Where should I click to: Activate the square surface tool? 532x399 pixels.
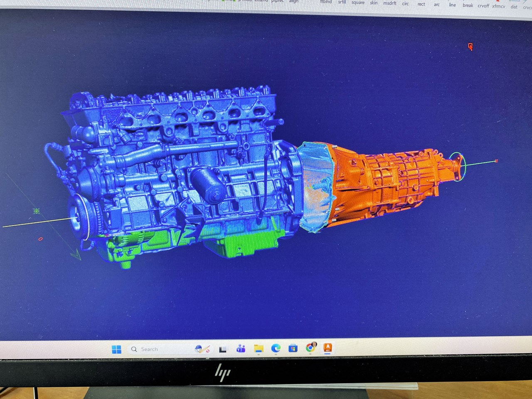click(357, 2)
